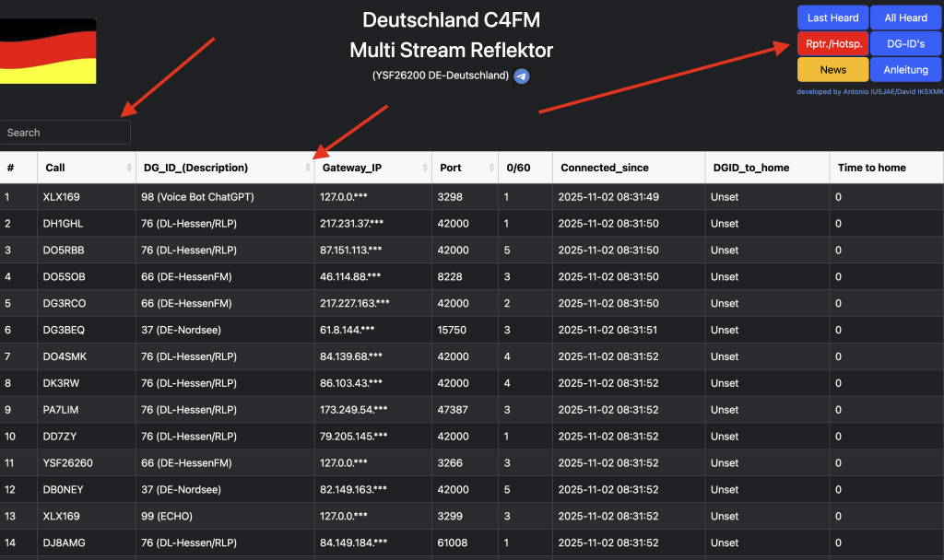The image size is (944, 560).
Task: Open the yellow News button
Action: coord(832,70)
